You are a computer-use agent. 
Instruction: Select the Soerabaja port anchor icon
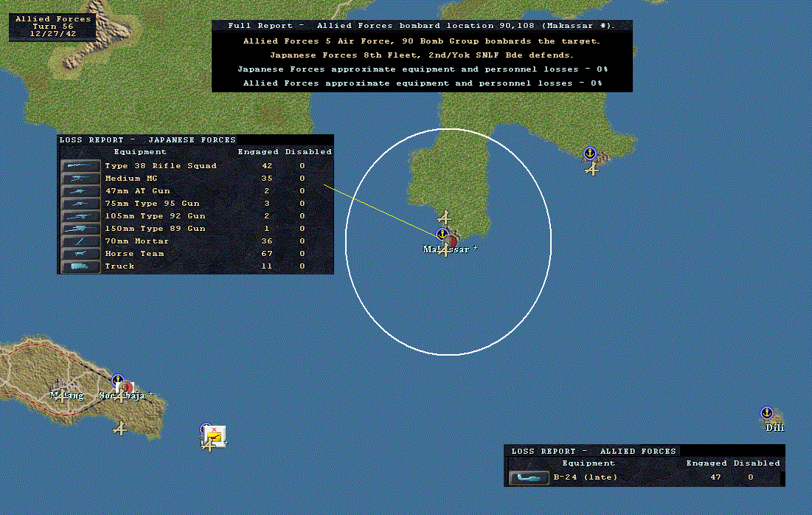(x=117, y=380)
